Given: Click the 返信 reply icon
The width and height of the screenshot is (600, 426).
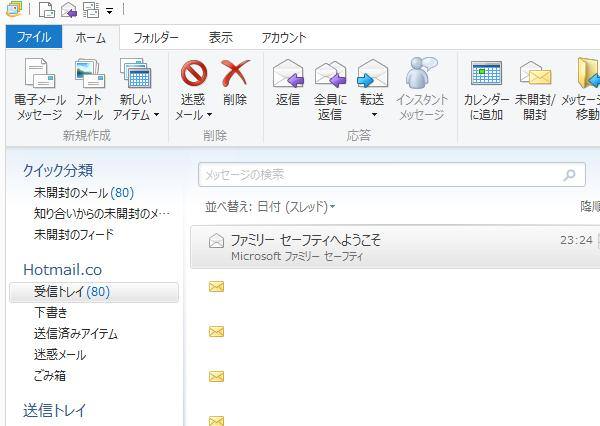Looking at the screenshot, I should [x=288, y=75].
